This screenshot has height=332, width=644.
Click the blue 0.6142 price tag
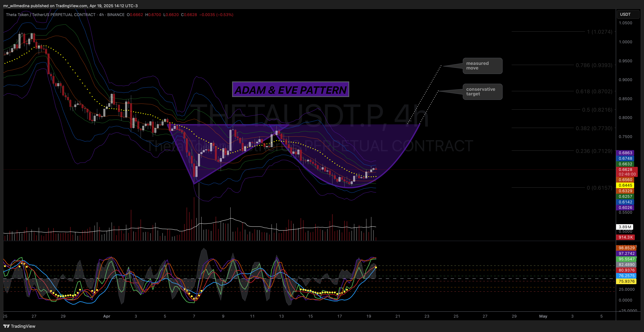[625, 202]
